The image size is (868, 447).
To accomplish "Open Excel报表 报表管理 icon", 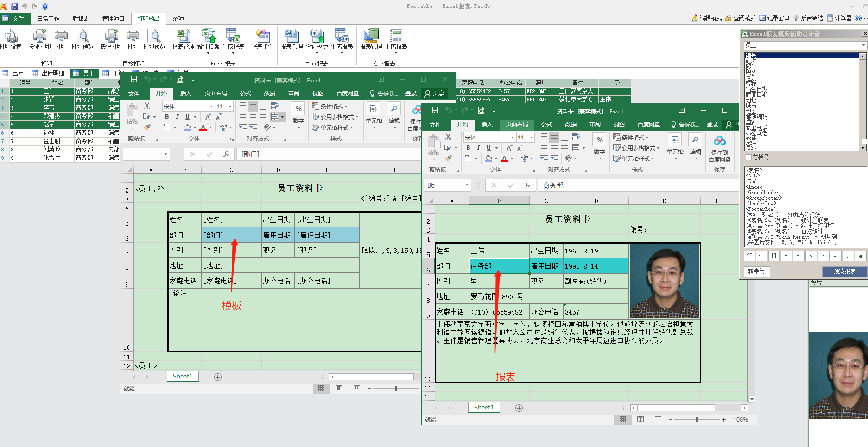I will tap(184, 39).
